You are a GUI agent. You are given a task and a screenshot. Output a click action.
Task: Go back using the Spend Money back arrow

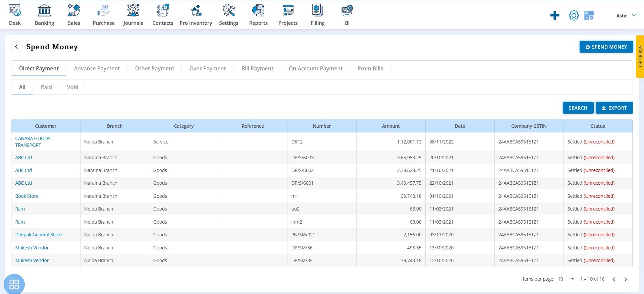[16, 47]
